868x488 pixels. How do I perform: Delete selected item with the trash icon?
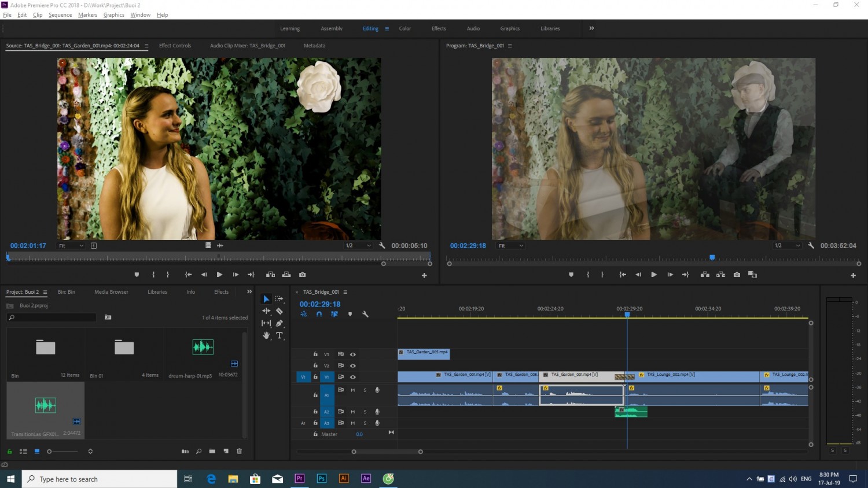(x=240, y=451)
